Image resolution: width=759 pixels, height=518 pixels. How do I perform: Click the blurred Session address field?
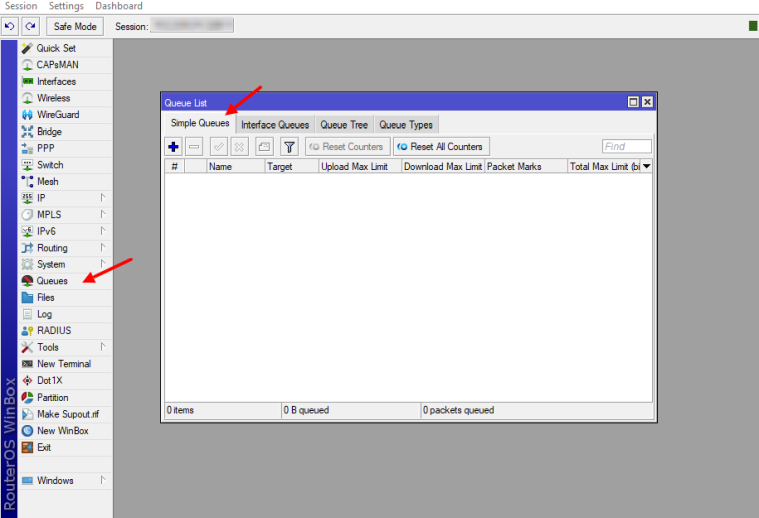192,26
